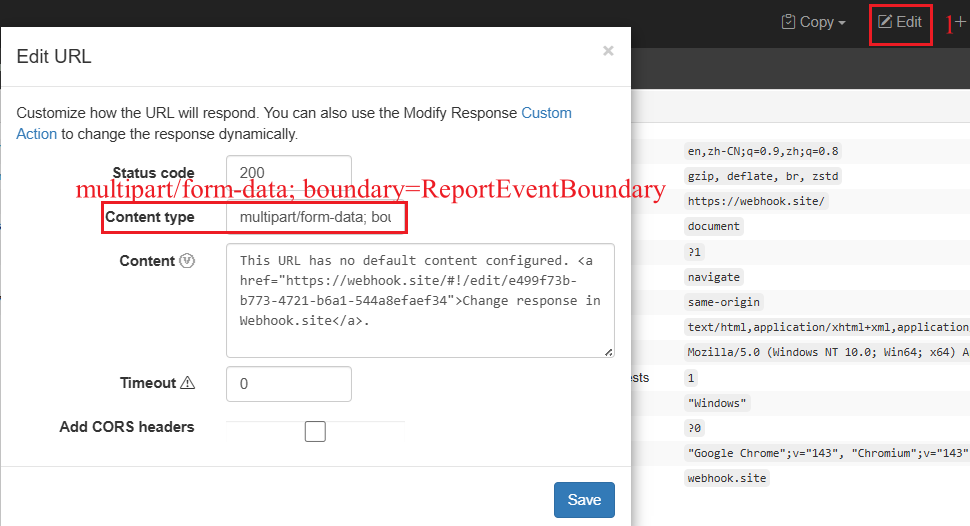
Task: Click the plus icon in top bar
Action: tap(961, 22)
